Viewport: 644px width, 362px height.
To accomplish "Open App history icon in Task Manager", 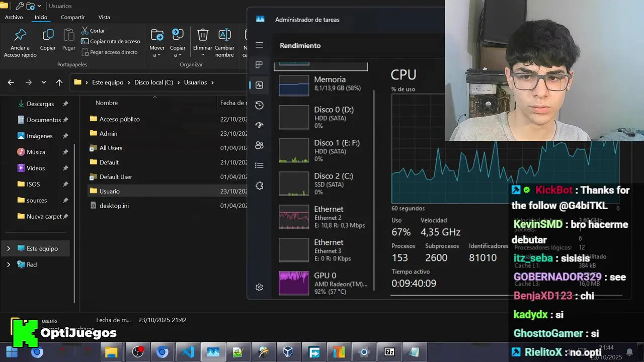I will click(x=259, y=105).
